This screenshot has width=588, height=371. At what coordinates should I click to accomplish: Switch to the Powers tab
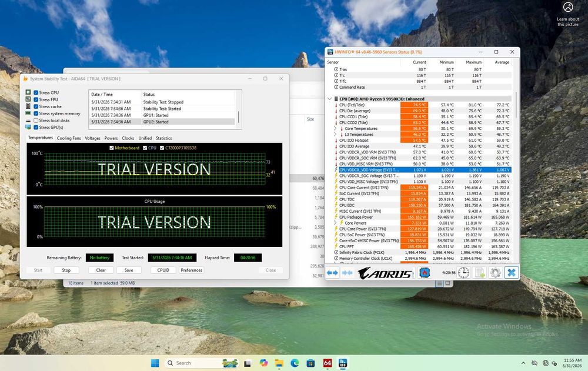tap(111, 138)
